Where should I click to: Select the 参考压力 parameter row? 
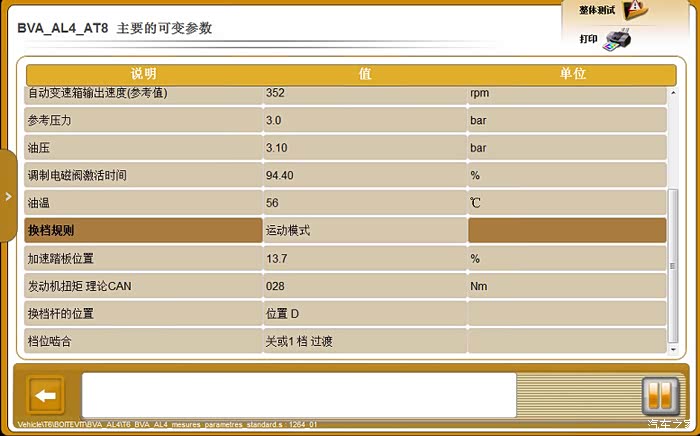tap(143, 121)
